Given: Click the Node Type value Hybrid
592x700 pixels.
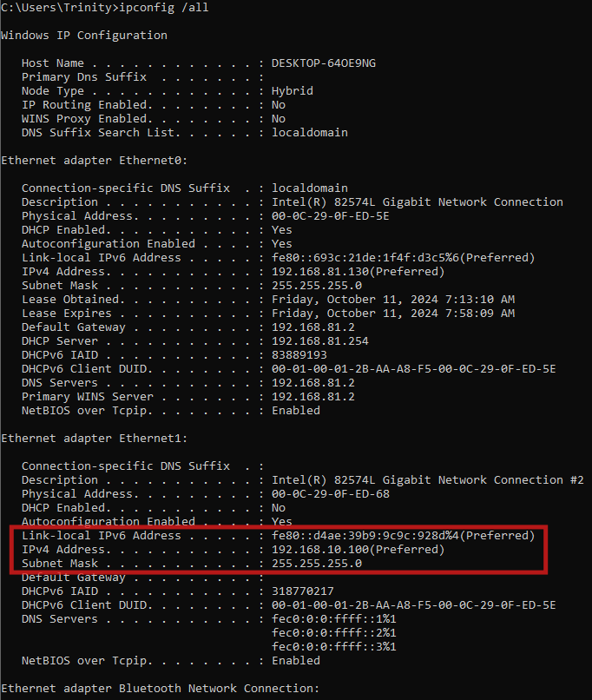Looking at the screenshot, I should pyautogui.click(x=293, y=91).
